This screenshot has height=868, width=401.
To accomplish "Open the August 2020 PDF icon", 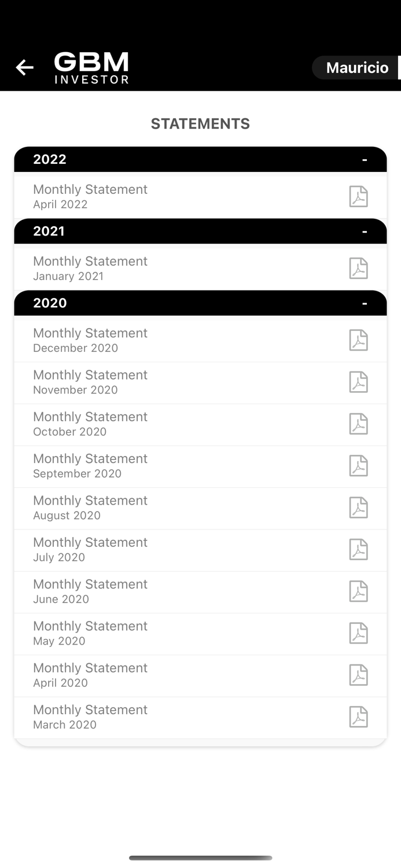I will (358, 507).
